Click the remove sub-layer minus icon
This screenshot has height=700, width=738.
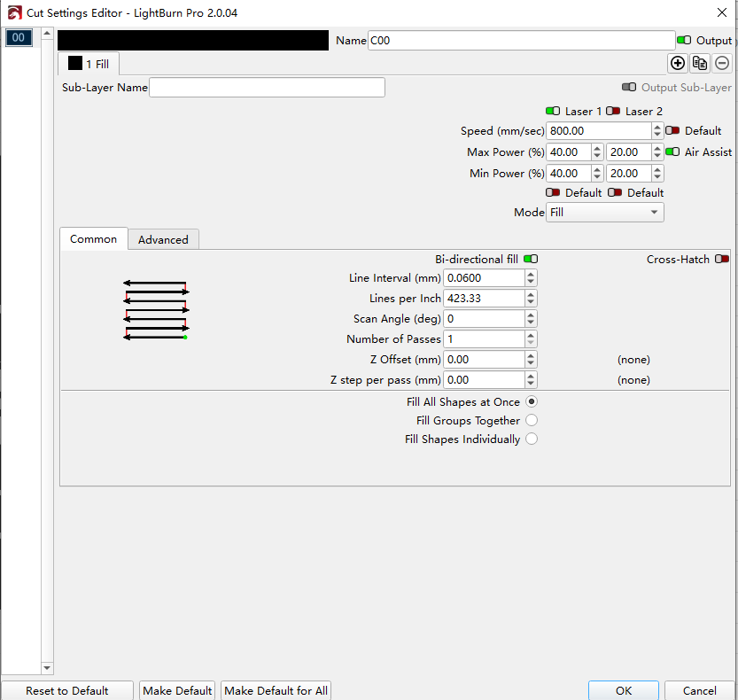pyautogui.click(x=722, y=63)
